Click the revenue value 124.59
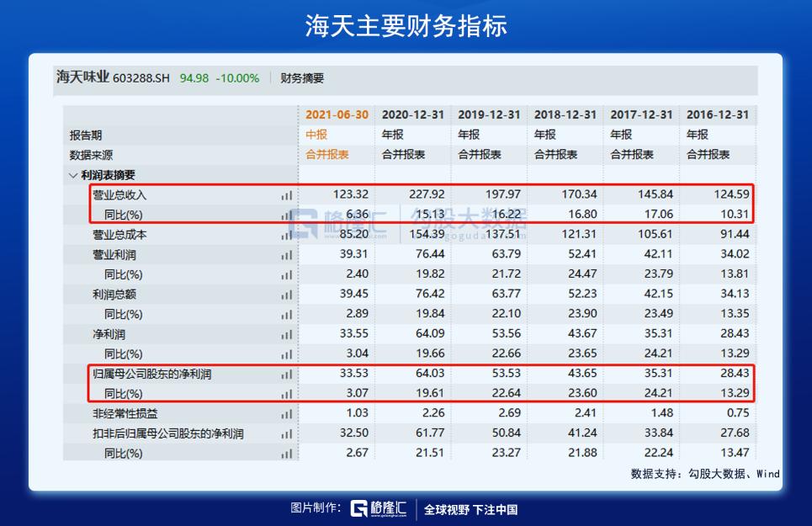The width and height of the screenshot is (812, 526). (x=732, y=194)
